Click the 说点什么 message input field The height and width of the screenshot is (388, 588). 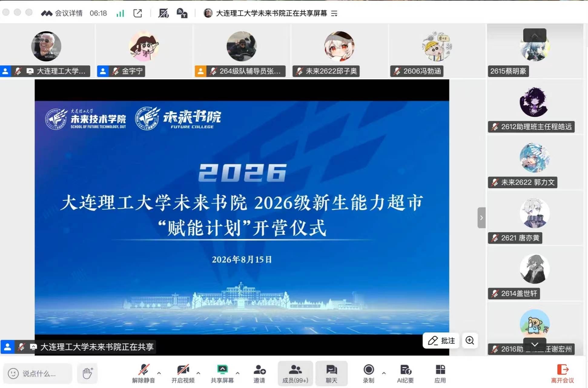pos(38,373)
